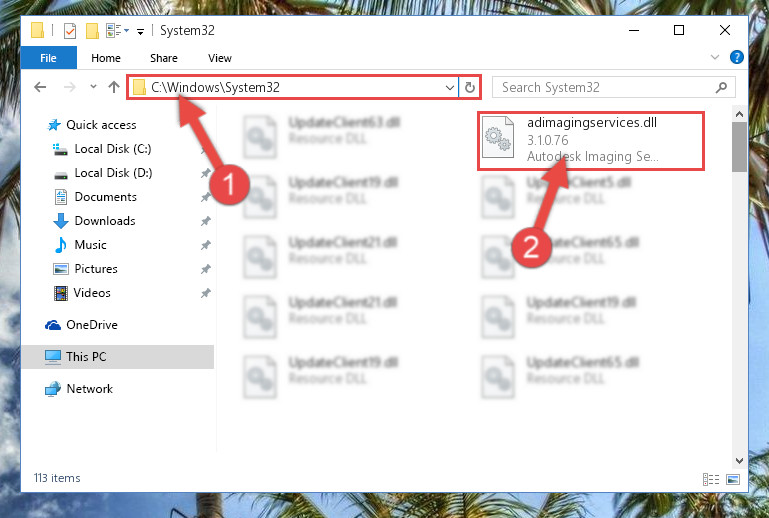Open the recent locations dropdown
Image resolution: width=769 pixels, height=518 pixels.
pyautogui.click(x=93, y=87)
